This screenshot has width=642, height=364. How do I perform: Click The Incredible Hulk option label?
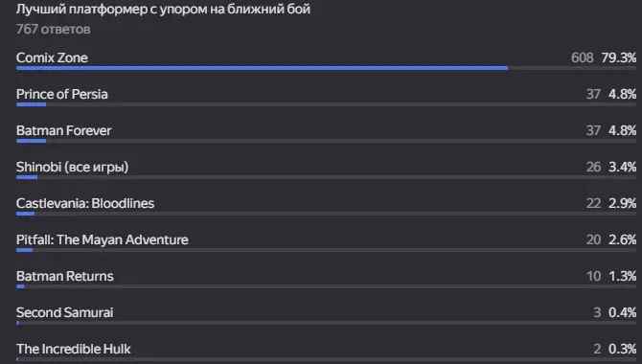click(74, 349)
